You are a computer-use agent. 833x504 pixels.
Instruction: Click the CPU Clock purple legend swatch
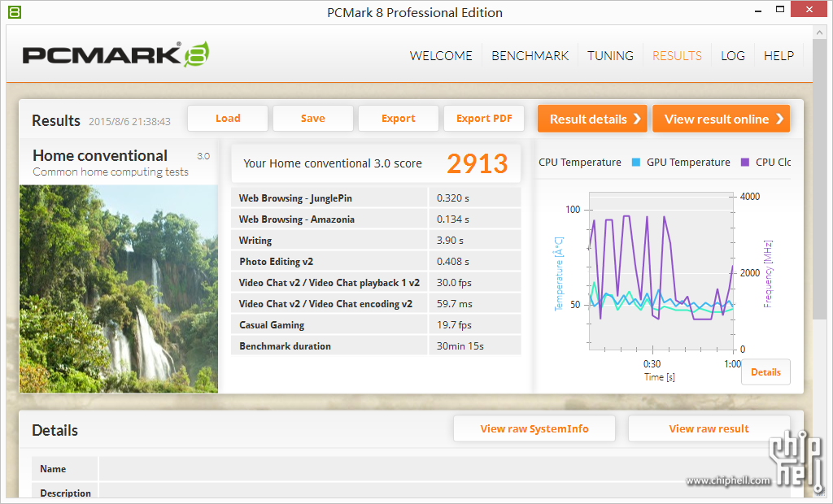(745, 163)
